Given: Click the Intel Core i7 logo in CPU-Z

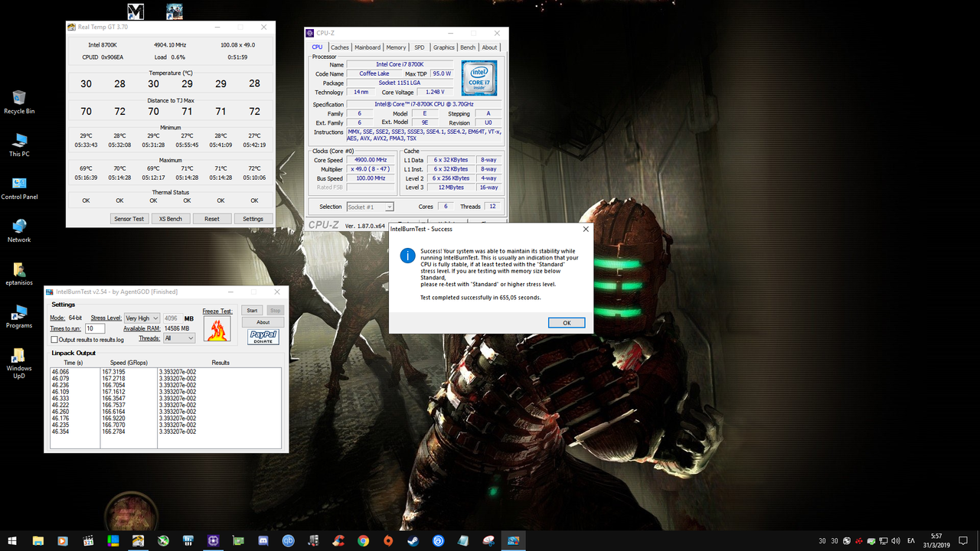Looking at the screenshot, I should pyautogui.click(x=479, y=77).
